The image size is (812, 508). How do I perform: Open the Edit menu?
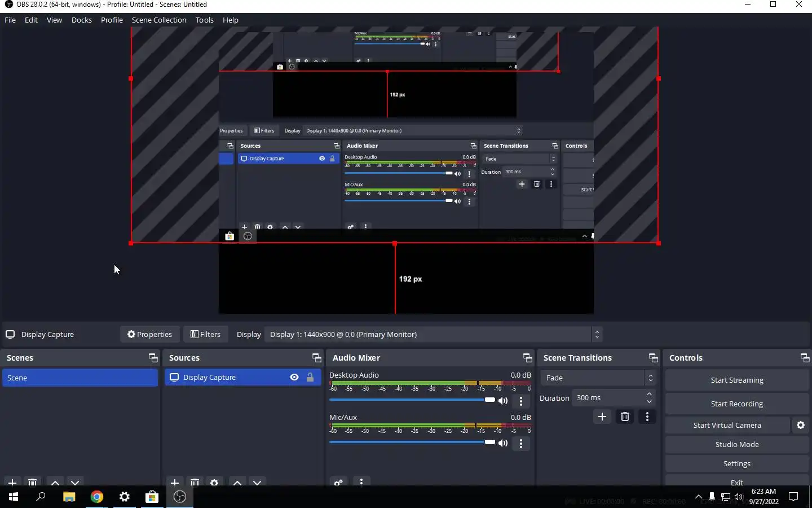coord(31,20)
